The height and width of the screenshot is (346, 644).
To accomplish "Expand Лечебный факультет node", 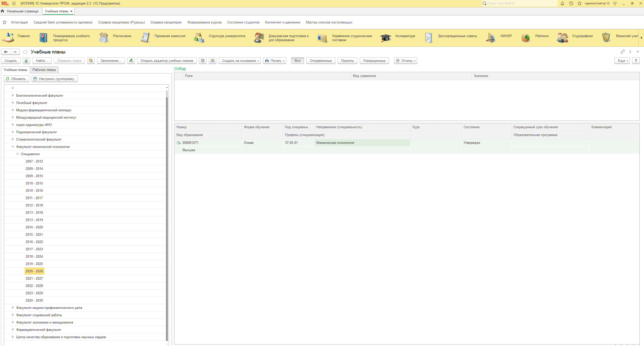I will 13,103.
